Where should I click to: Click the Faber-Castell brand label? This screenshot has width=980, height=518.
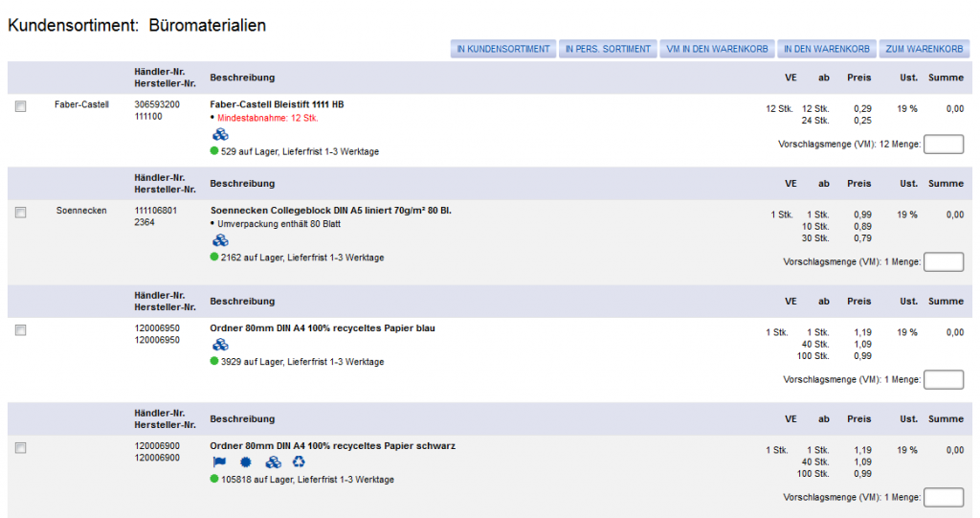(81, 104)
